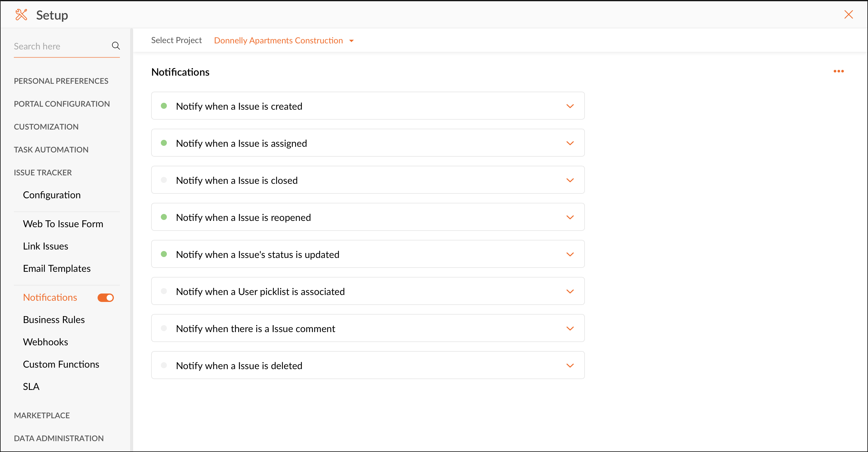The width and height of the screenshot is (868, 452).
Task: Go to Business Rules
Action: [x=54, y=319]
